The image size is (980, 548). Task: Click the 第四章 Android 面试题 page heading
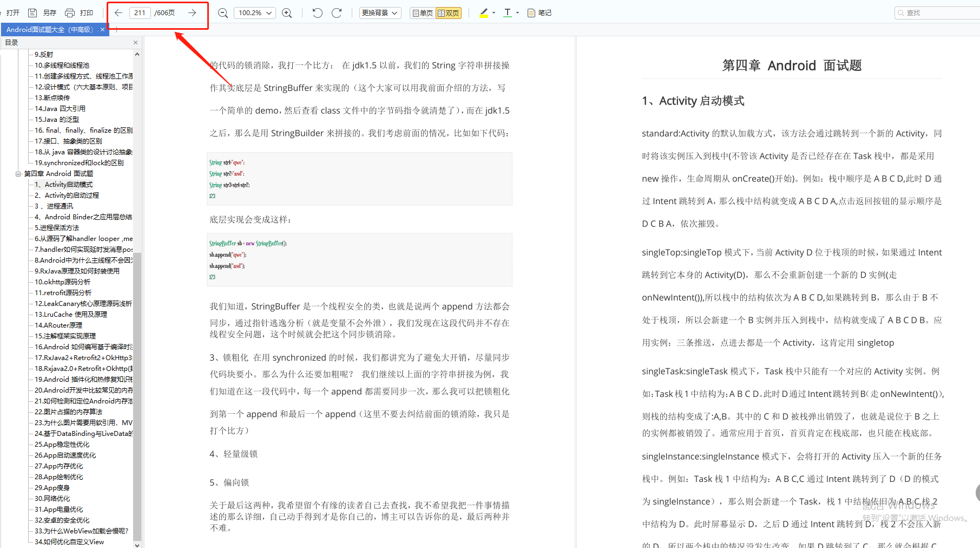(x=792, y=66)
